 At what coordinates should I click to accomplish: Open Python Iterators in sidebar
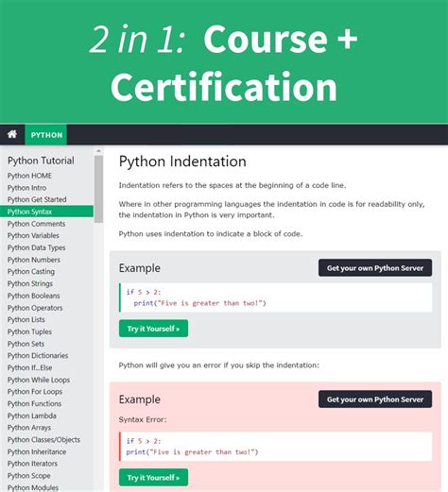click(32, 464)
